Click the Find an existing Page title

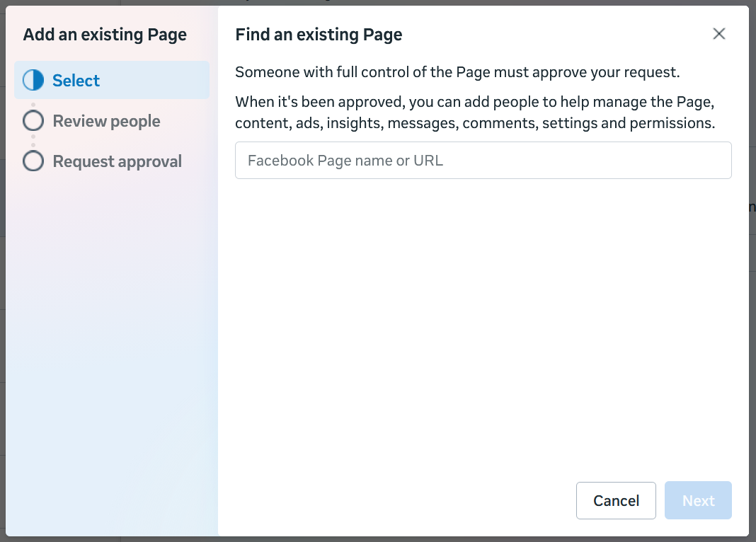click(319, 35)
